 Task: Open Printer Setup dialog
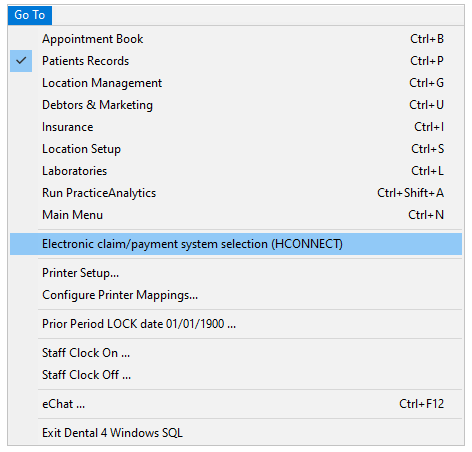[x=236, y=273]
